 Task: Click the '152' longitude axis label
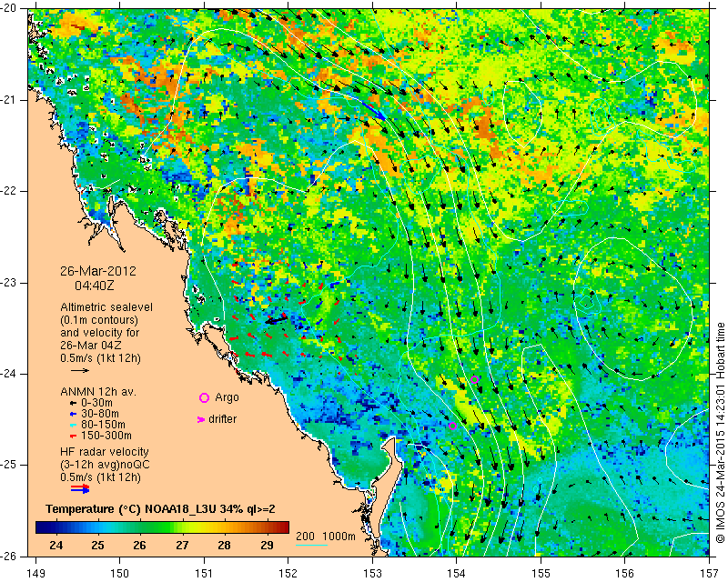pyautogui.click(x=288, y=573)
